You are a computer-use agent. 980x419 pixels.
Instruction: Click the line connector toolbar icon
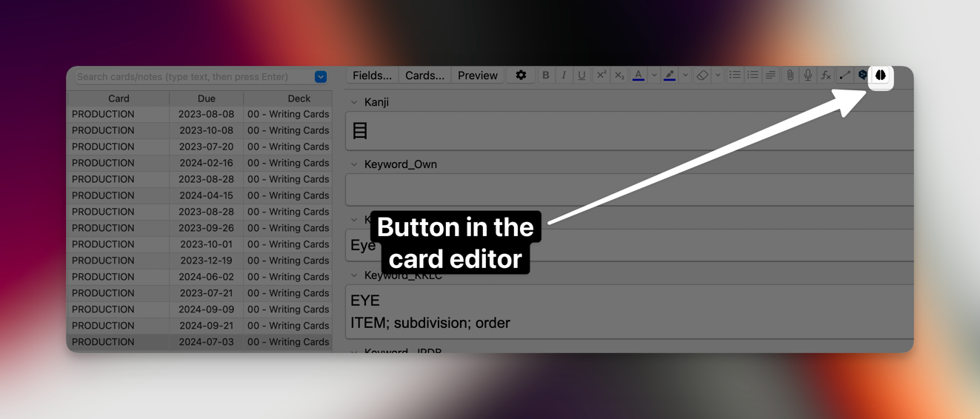click(x=844, y=76)
